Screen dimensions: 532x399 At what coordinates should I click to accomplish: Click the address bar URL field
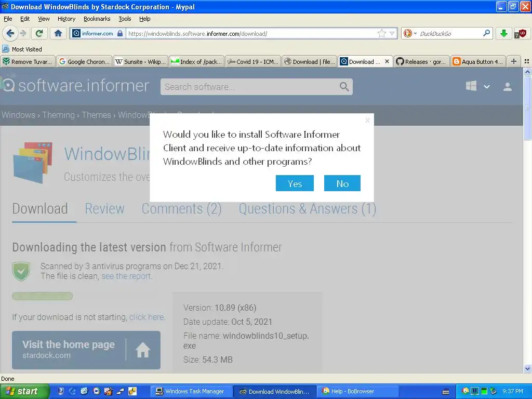251,33
